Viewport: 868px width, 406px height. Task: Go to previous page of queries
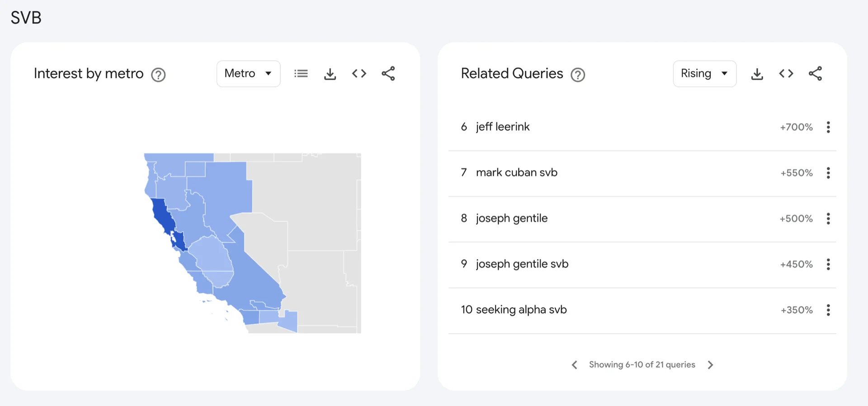[574, 365]
